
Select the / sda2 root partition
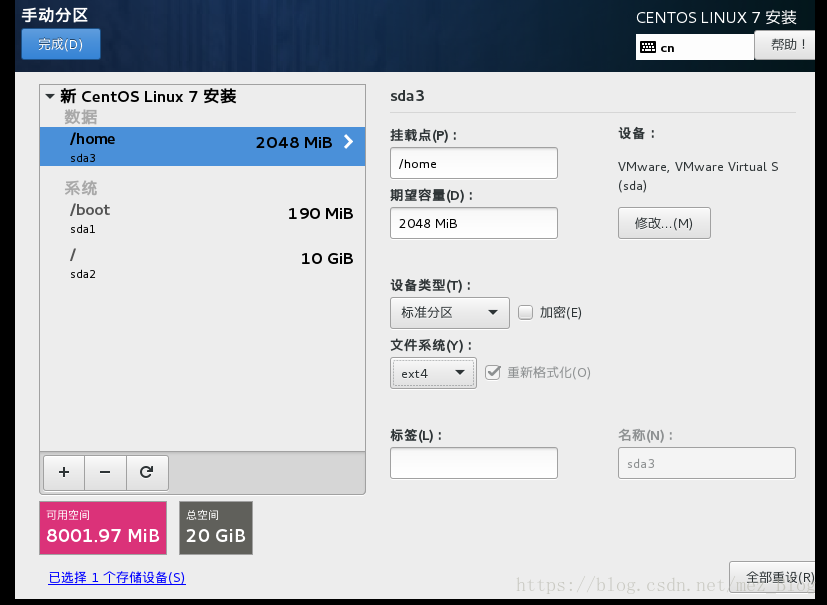150,264
